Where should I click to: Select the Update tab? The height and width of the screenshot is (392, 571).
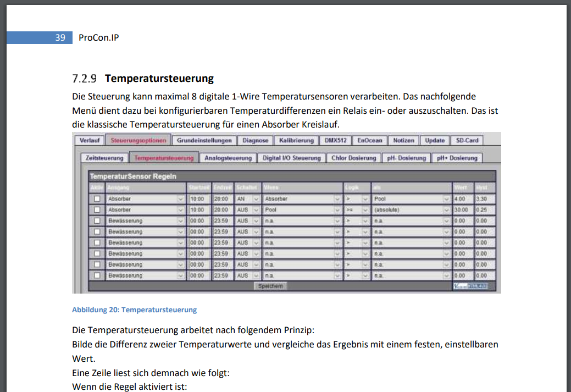pyautogui.click(x=435, y=140)
